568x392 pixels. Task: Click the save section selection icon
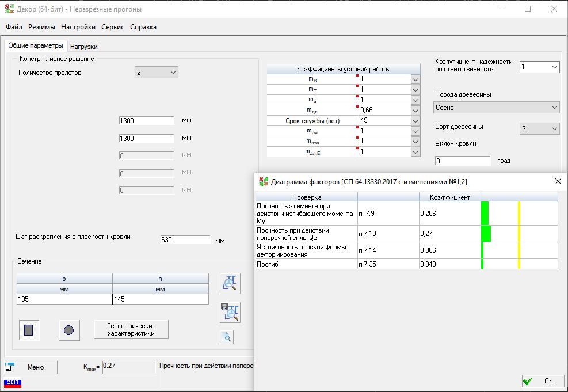pyautogui.click(x=230, y=312)
